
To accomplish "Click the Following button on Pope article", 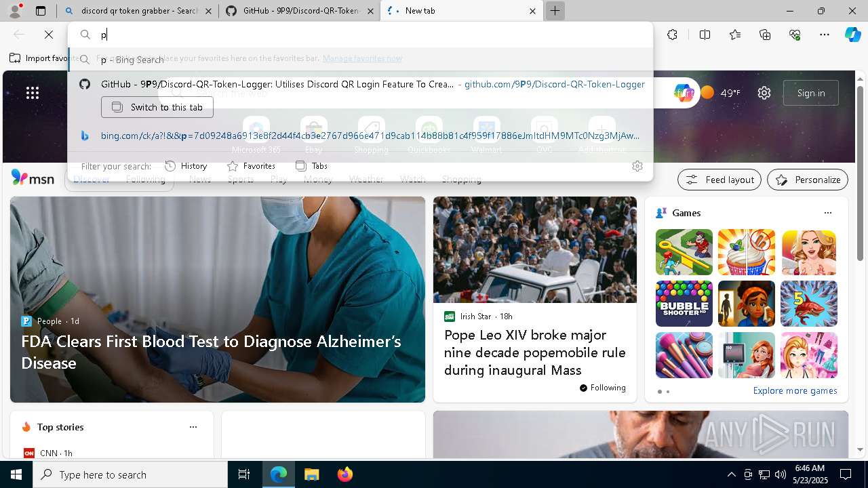I will (603, 388).
